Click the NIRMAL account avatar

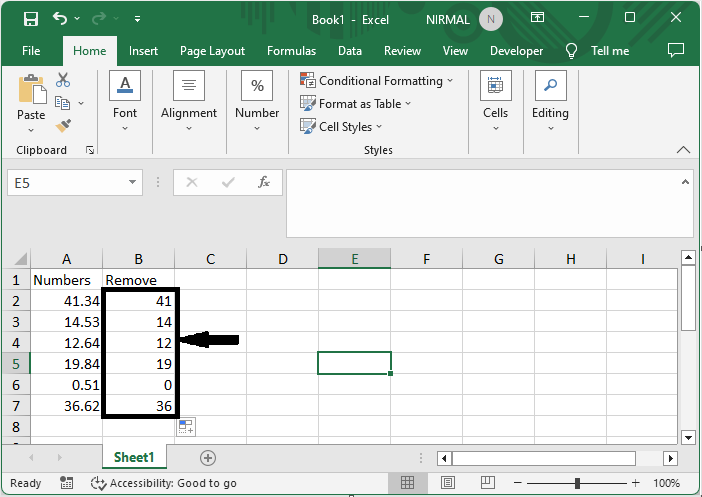pos(491,19)
